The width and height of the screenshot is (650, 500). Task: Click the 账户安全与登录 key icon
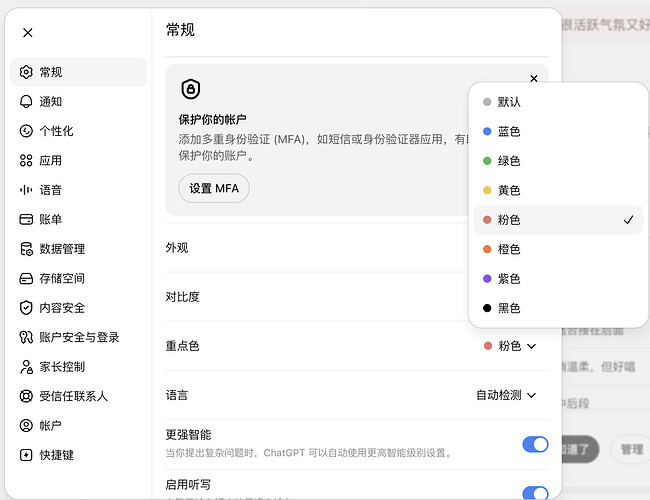(x=26, y=337)
